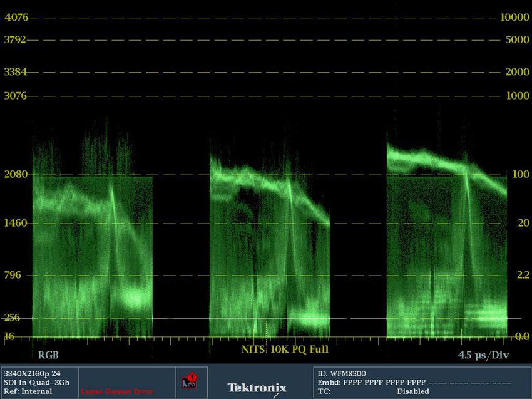
Task: Click the 4076 code value label
Action: 16,17
